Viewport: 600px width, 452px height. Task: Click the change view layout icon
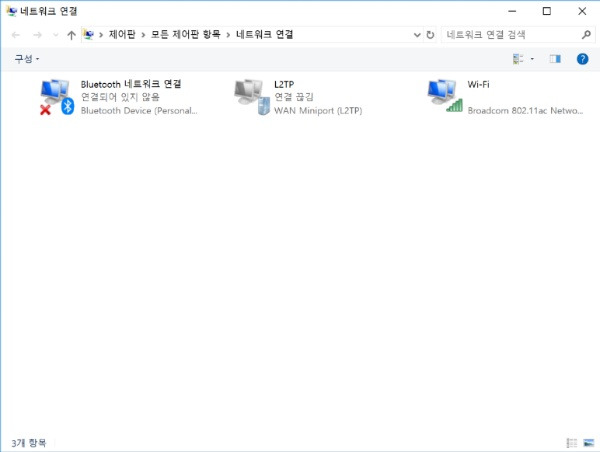tap(518, 59)
